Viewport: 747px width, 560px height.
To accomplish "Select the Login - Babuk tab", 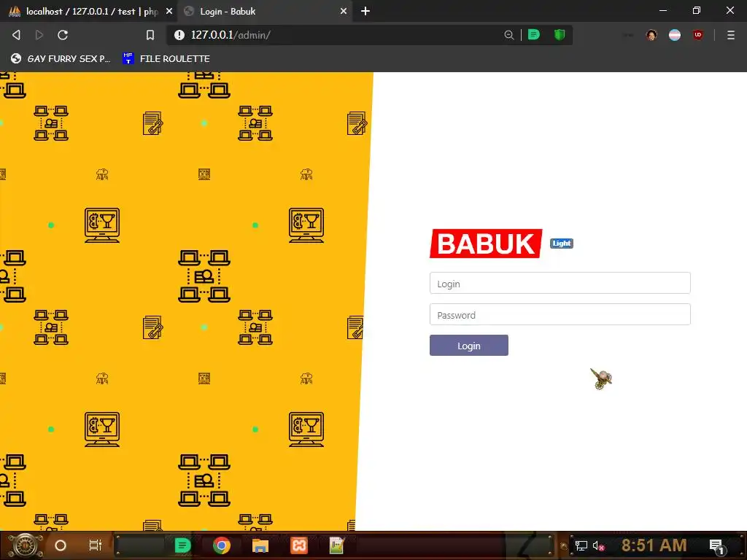I will (x=266, y=11).
